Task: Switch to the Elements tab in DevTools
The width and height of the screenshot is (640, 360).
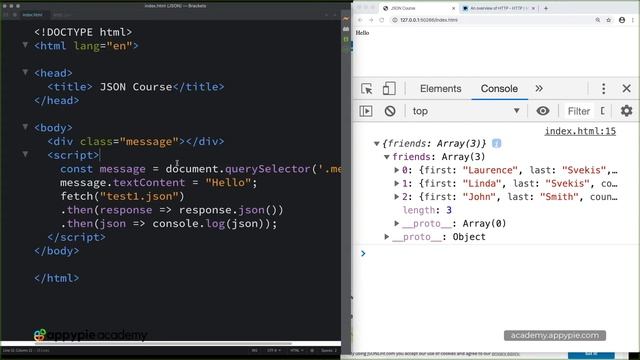Action: [x=440, y=89]
